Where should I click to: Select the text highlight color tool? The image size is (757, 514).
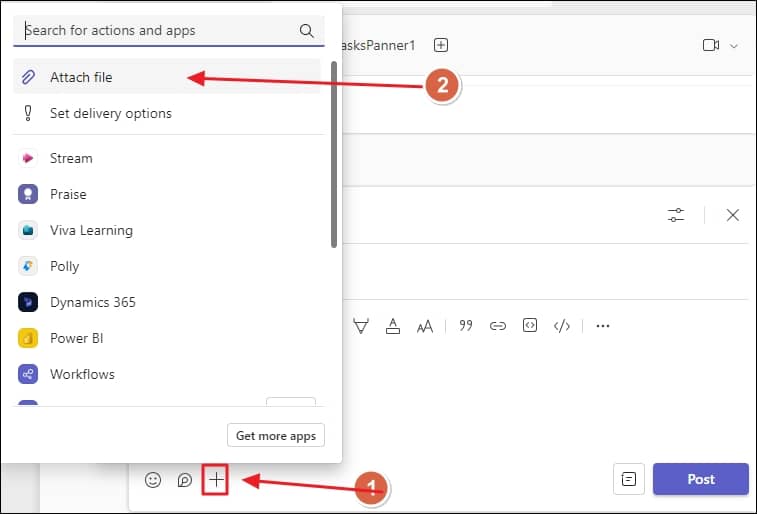[361, 326]
